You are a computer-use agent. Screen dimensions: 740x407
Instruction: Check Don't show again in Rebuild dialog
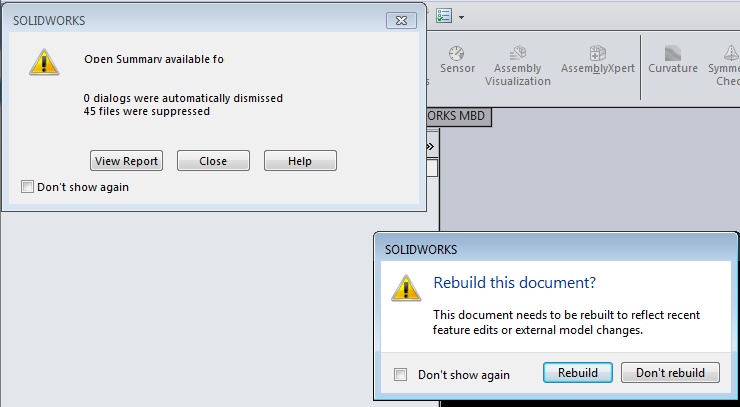(400, 375)
